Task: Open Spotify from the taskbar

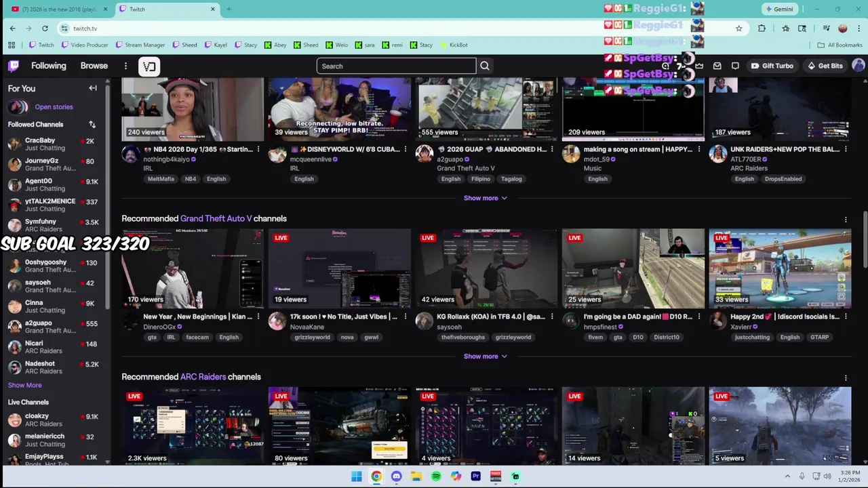Action: point(436,476)
